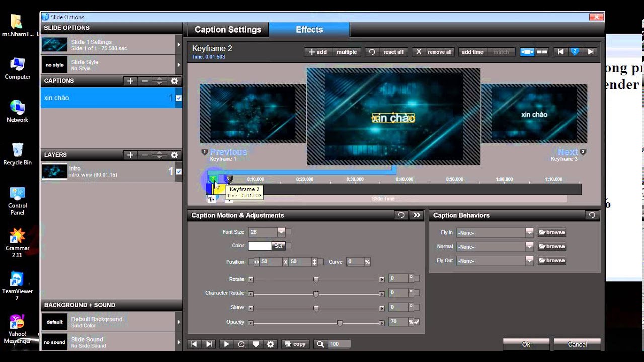Open the Captions settings gear
This screenshot has width=644, height=362.
pos(174,81)
